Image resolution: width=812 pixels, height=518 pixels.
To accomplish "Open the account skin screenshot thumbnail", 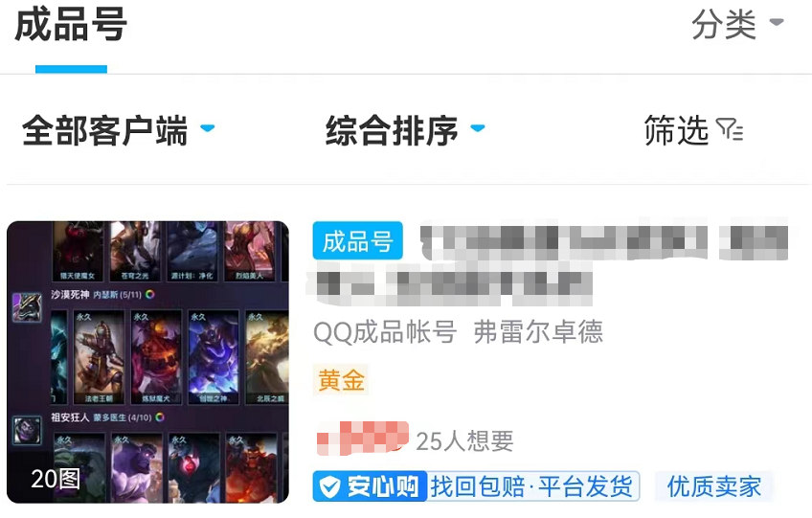I will pyautogui.click(x=147, y=362).
